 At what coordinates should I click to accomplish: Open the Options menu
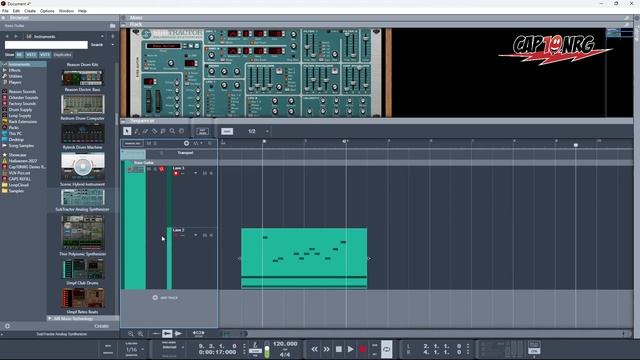(x=47, y=11)
